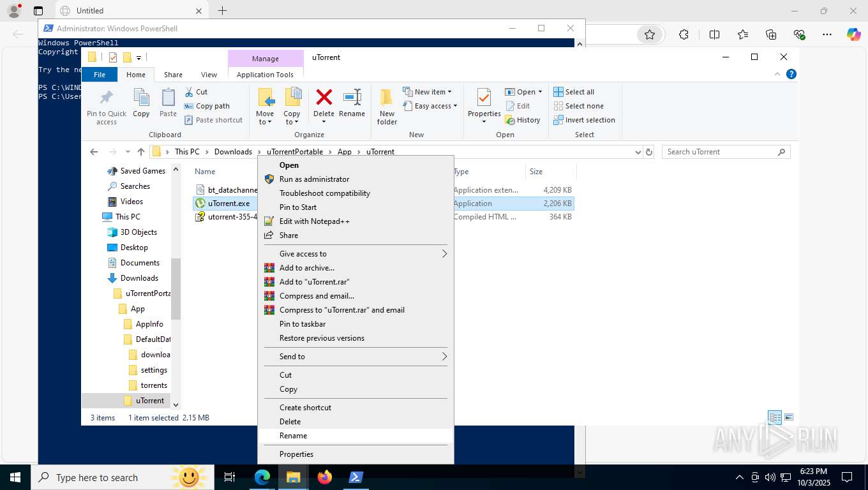Click the PowerShell icon in the taskbar
This screenshot has width=868, height=490.
[x=356, y=477]
